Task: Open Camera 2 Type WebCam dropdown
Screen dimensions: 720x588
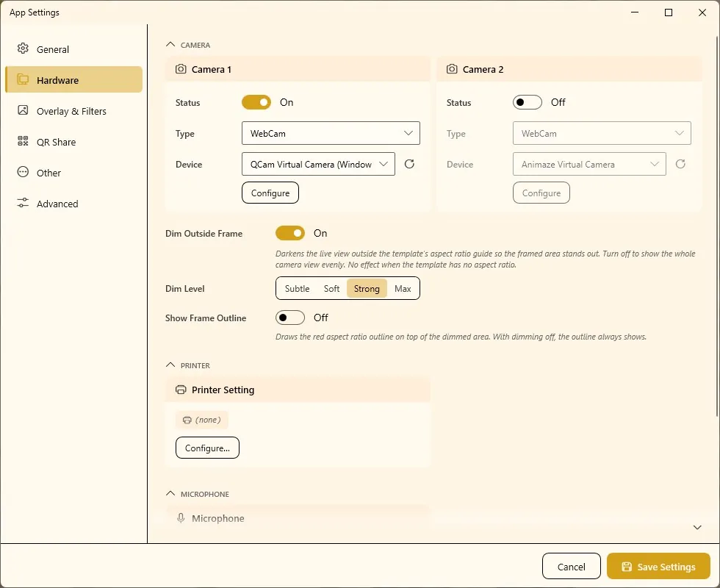Action: tap(602, 133)
